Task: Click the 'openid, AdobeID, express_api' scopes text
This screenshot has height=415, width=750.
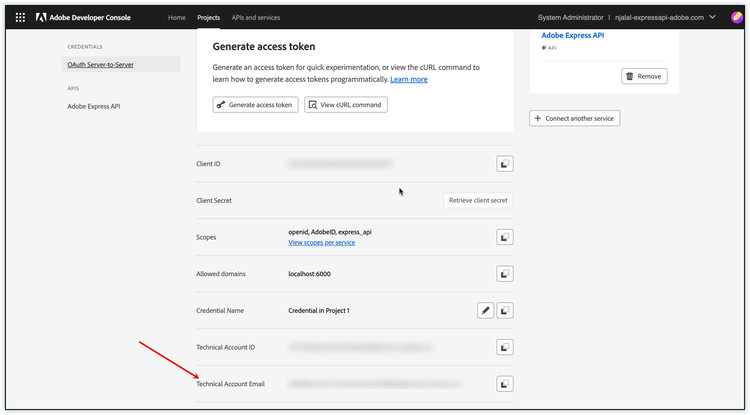Action: [x=330, y=232]
